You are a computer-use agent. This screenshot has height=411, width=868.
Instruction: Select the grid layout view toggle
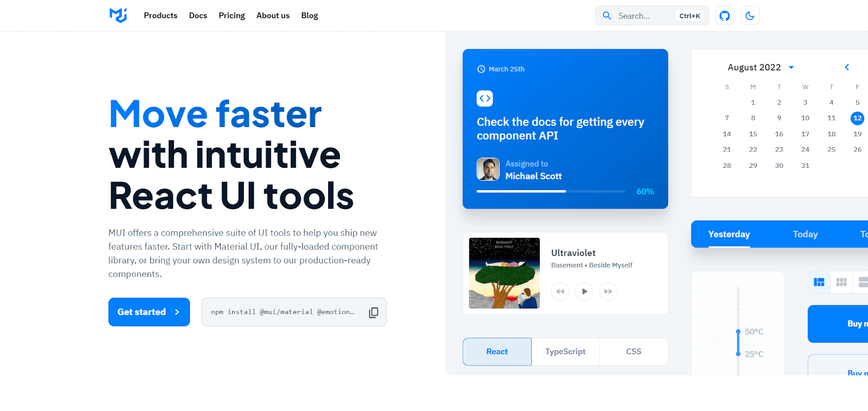841,282
